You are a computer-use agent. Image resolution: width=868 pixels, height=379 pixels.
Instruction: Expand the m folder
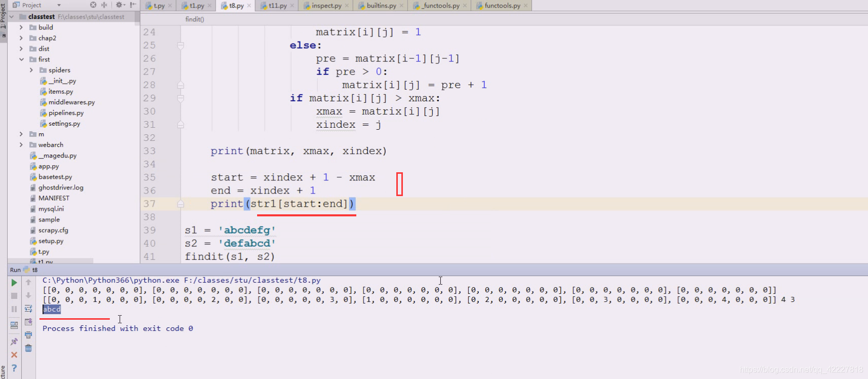[21, 134]
